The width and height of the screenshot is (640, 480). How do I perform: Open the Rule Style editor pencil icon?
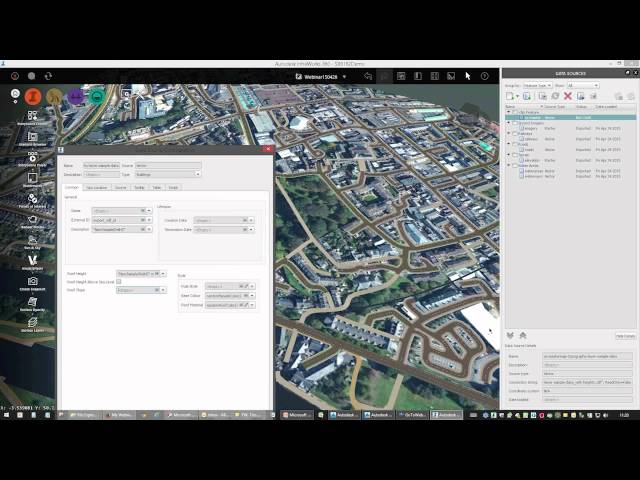246,286
